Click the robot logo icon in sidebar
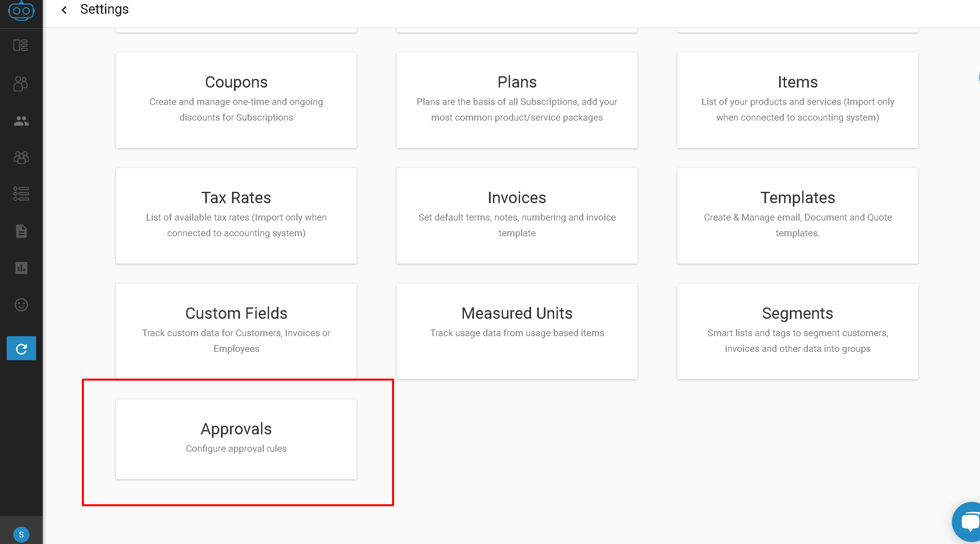The height and width of the screenshot is (544, 980). tap(21, 10)
